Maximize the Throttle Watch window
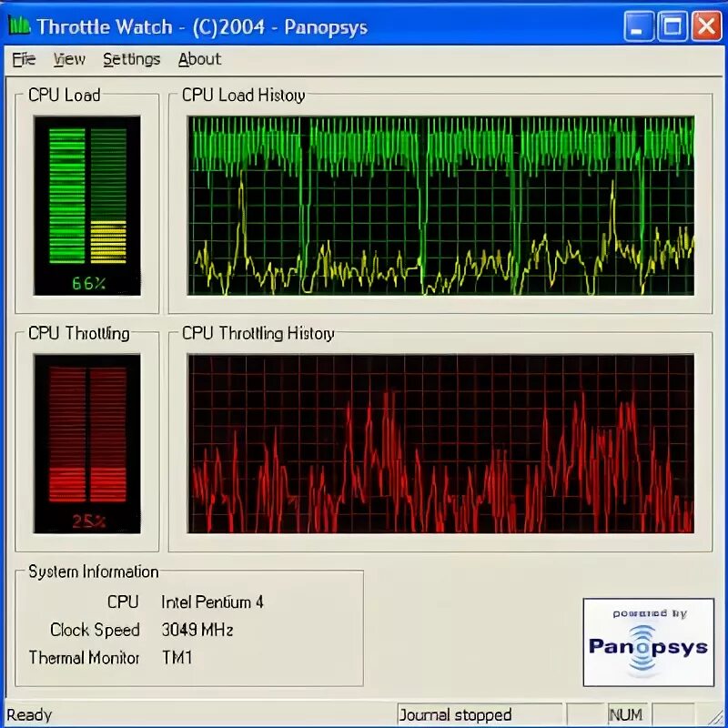The width and height of the screenshot is (728, 728). pyautogui.click(x=672, y=26)
